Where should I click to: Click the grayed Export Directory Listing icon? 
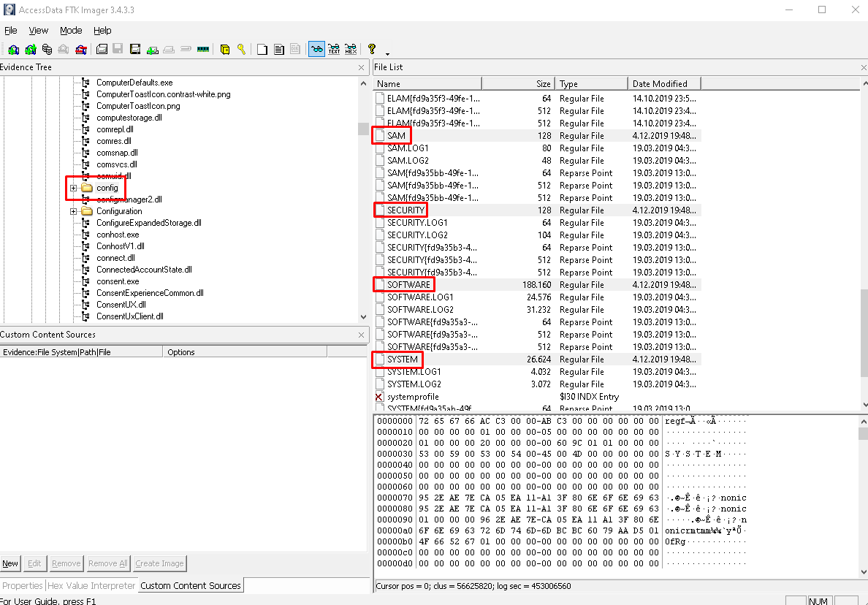coord(296,49)
